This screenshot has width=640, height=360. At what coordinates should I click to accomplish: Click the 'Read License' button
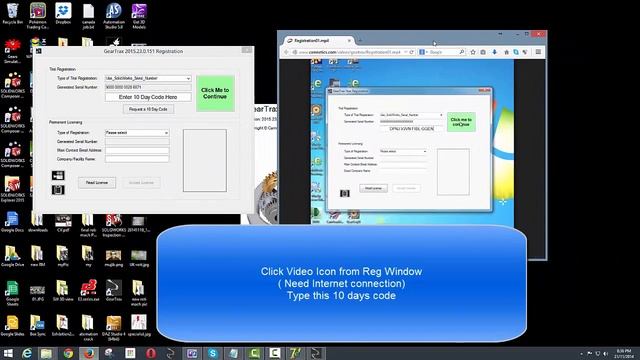[x=97, y=182]
